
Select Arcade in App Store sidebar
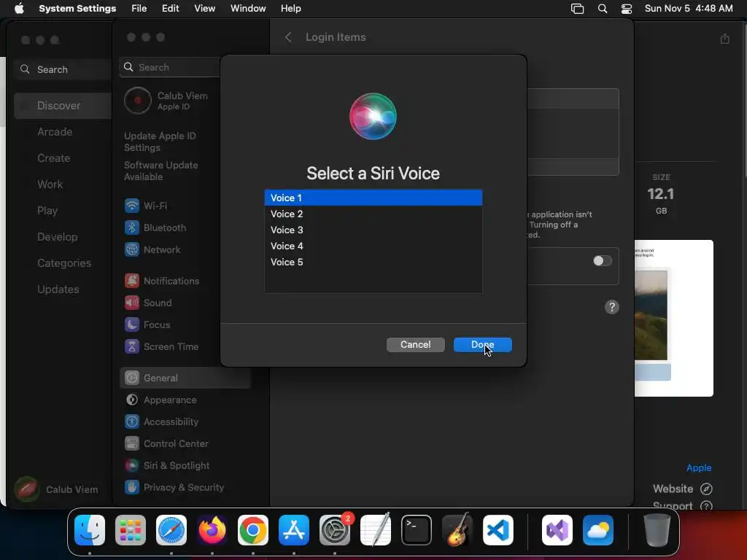tap(55, 132)
